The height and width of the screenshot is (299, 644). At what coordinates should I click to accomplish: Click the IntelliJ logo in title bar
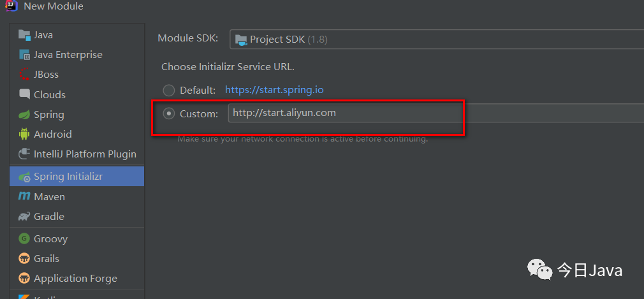tap(11, 6)
